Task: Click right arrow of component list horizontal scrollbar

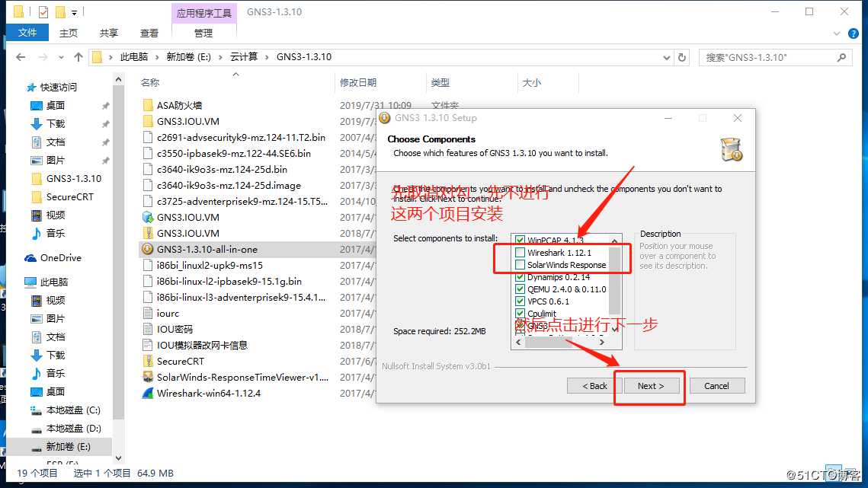Action: pos(602,342)
